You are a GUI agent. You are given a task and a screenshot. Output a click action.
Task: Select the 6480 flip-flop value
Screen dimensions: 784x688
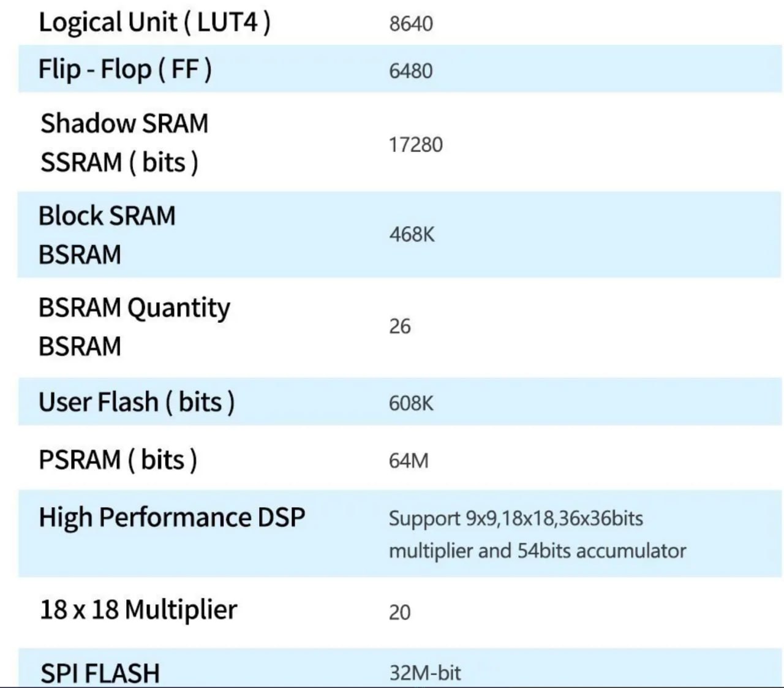[410, 71]
